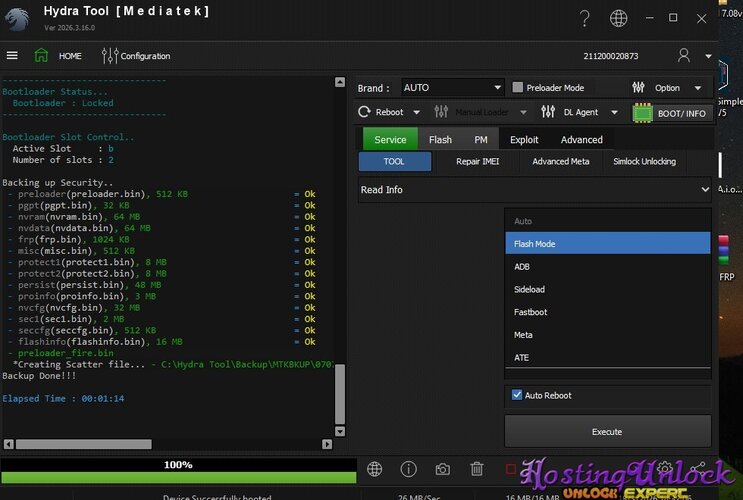Take a screenshot with the camera icon
Viewport: 743px width, 500px height.
pyautogui.click(x=442, y=469)
